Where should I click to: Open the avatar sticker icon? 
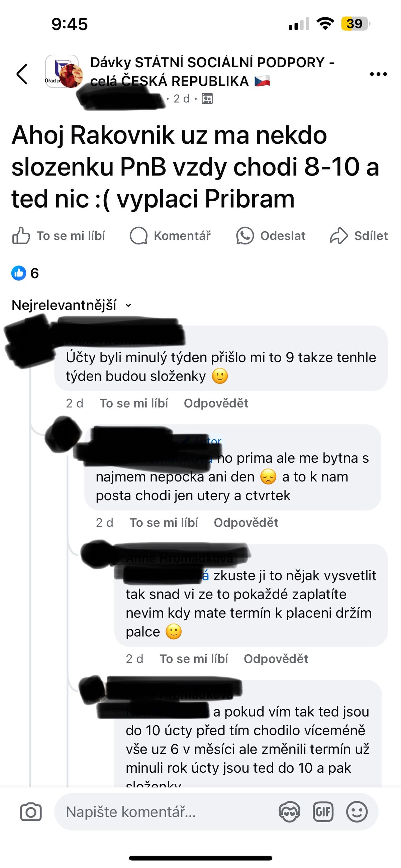coord(289,812)
